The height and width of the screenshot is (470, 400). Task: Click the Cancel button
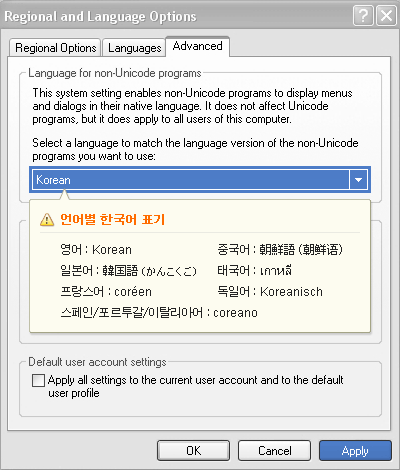pos(274,451)
